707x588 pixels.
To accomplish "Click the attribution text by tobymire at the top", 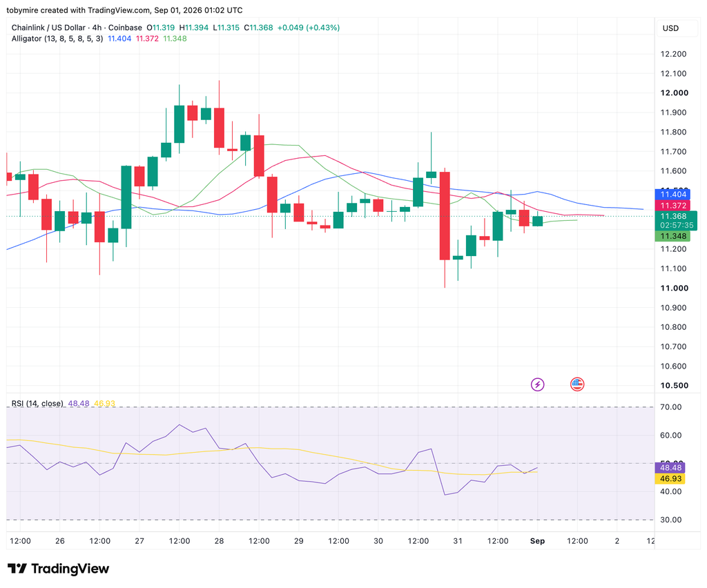I will point(124,10).
